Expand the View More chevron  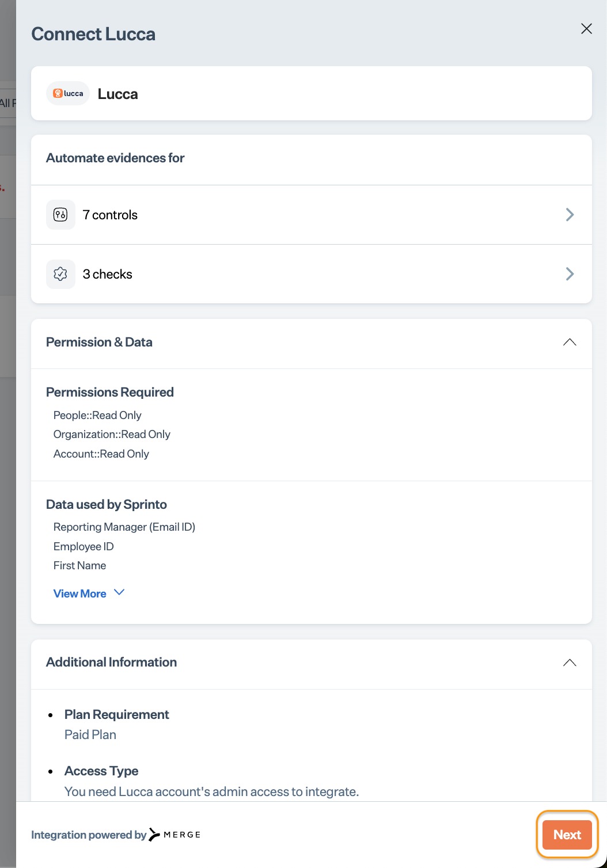[x=119, y=592]
